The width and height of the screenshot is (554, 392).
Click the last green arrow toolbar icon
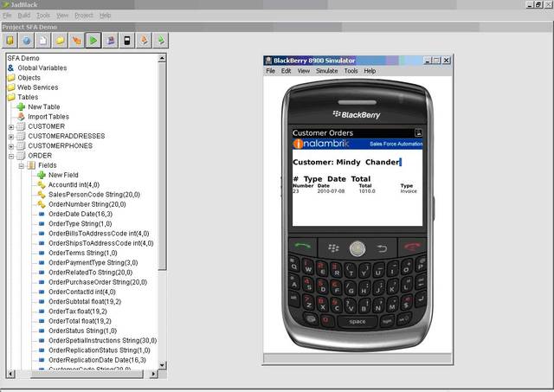click(160, 41)
